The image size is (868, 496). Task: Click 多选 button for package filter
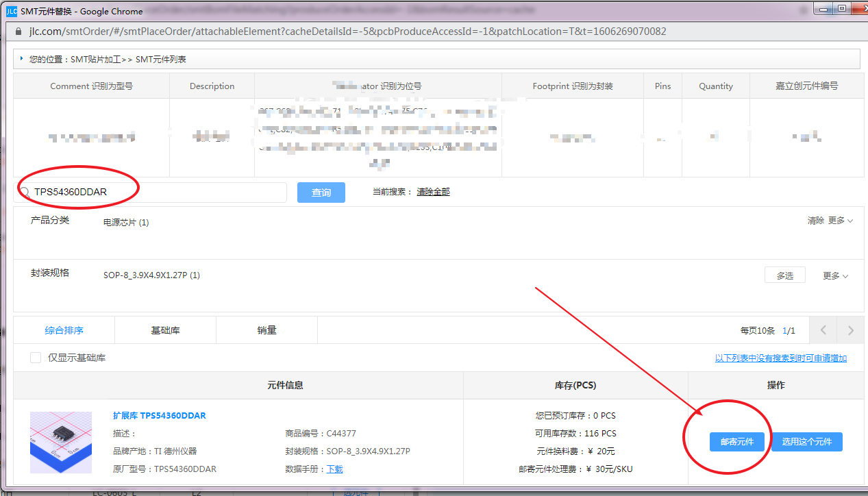[784, 275]
